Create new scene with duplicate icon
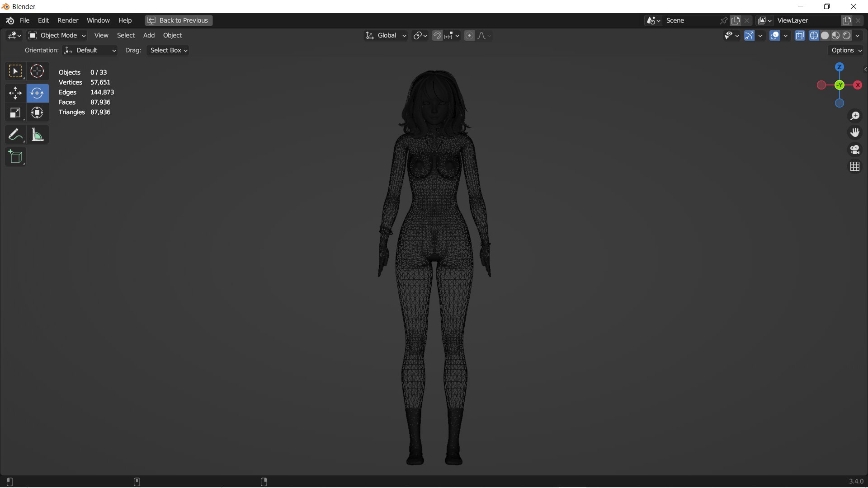This screenshot has width=868, height=488. pyautogui.click(x=736, y=20)
